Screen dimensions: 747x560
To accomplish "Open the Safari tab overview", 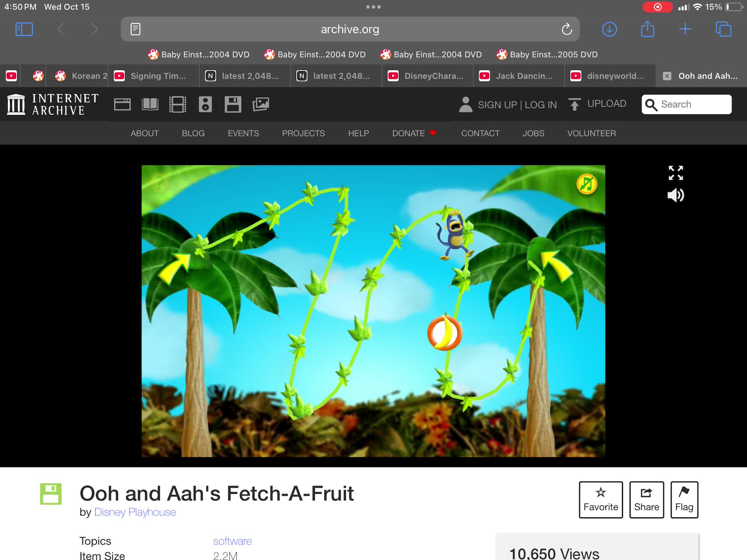I will (x=723, y=29).
